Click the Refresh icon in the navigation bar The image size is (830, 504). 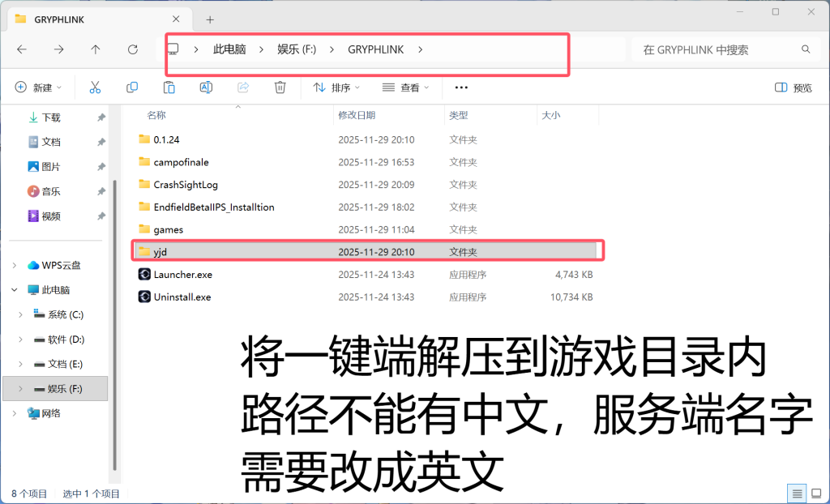[x=132, y=49]
